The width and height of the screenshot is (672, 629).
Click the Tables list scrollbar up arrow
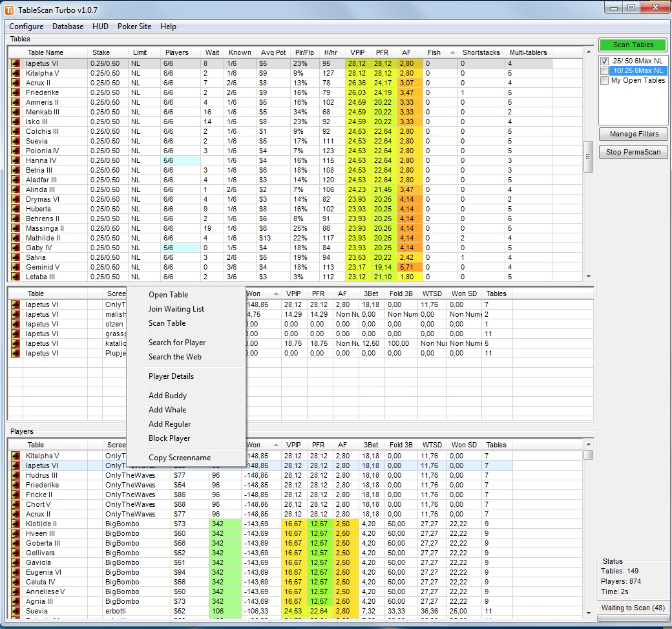(x=589, y=52)
